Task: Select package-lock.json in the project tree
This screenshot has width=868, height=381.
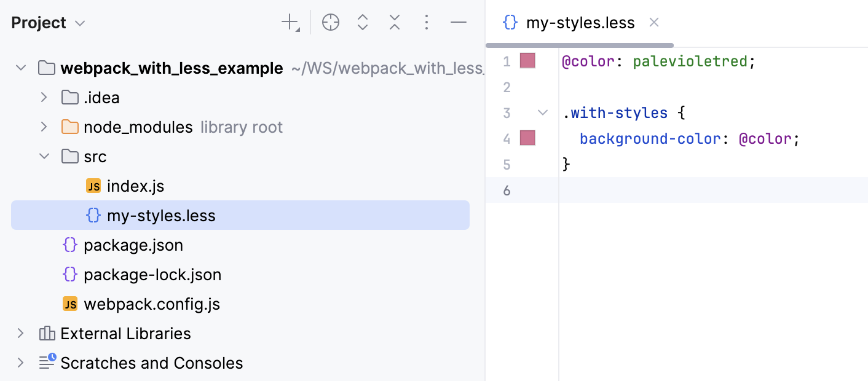Action: (x=151, y=274)
